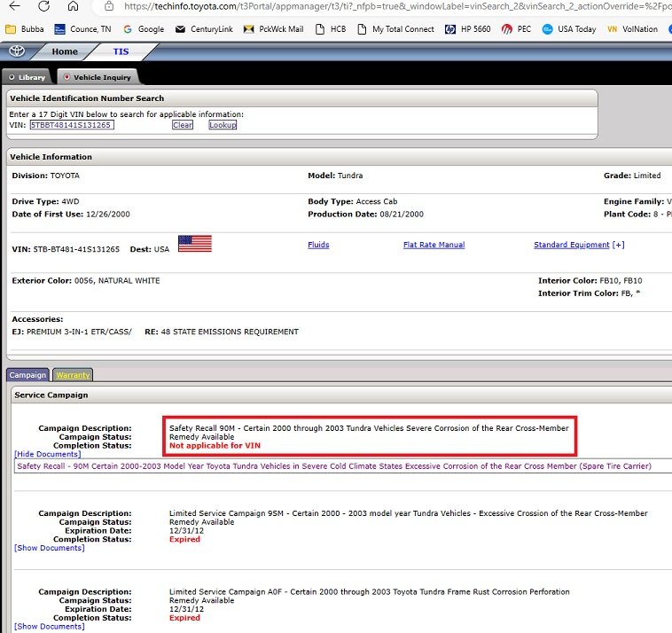
Task: Select the VIN 5TB-BT481-41S131265 text
Action: coord(76,249)
